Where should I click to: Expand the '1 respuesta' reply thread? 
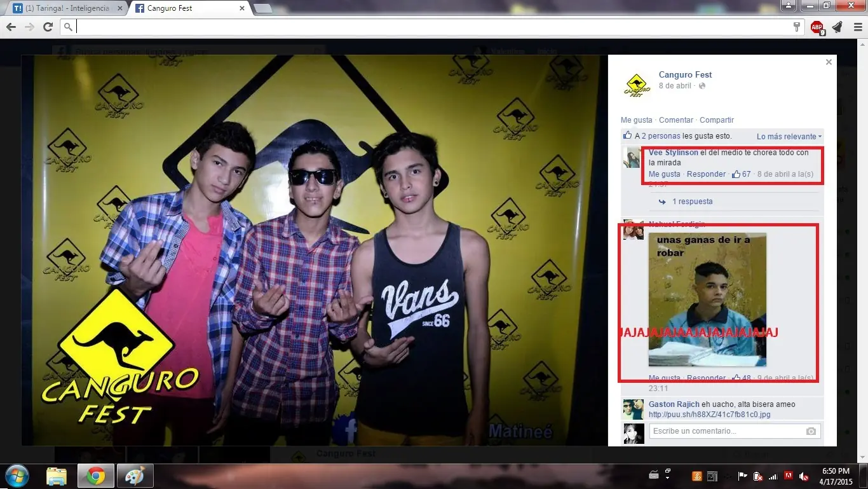tap(693, 202)
